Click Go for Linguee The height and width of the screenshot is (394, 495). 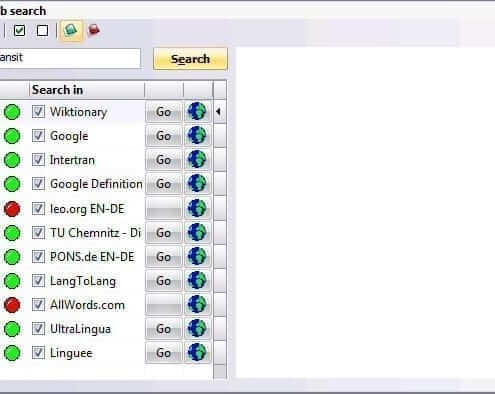[x=164, y=353]
